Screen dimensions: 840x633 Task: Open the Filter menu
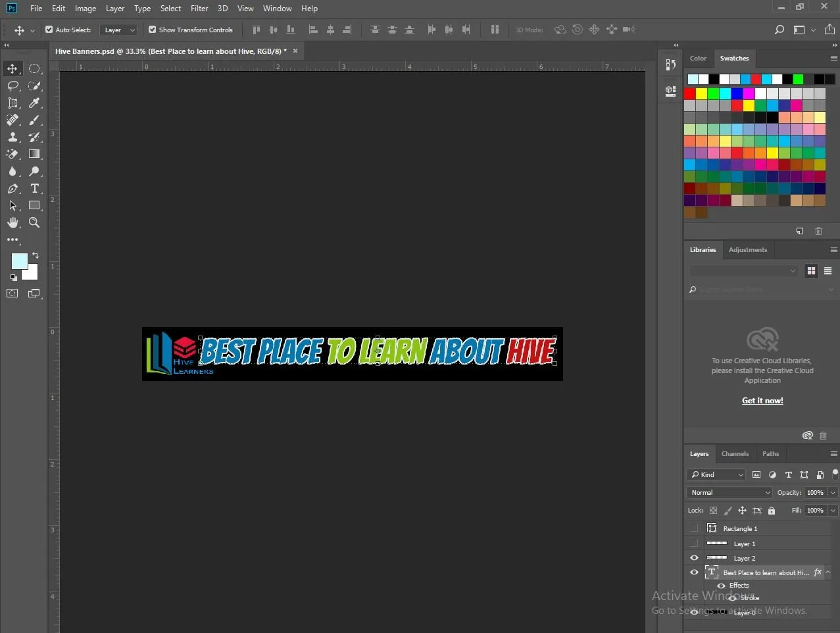pyautogui.click(x=199, y=9)
